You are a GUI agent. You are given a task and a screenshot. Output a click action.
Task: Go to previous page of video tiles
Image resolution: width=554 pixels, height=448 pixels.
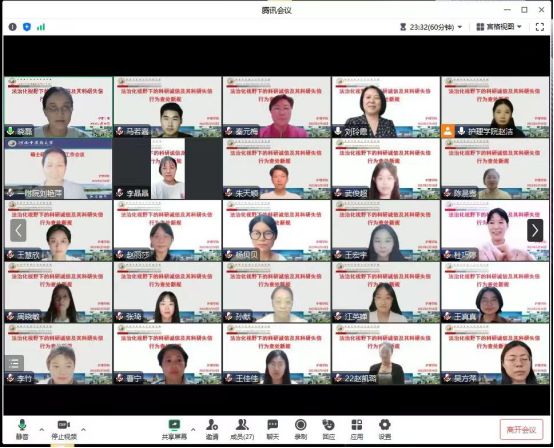pyautogui.click(x=18, y=230)
